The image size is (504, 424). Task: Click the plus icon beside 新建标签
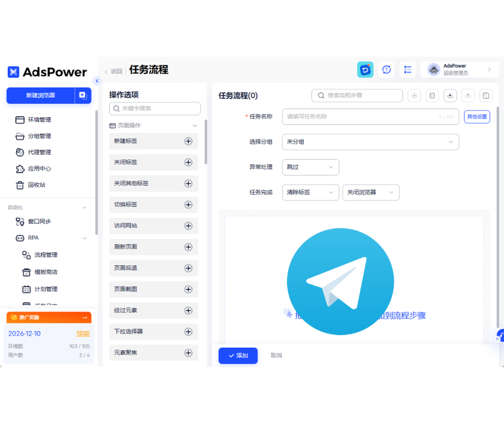tap(188, 141)
